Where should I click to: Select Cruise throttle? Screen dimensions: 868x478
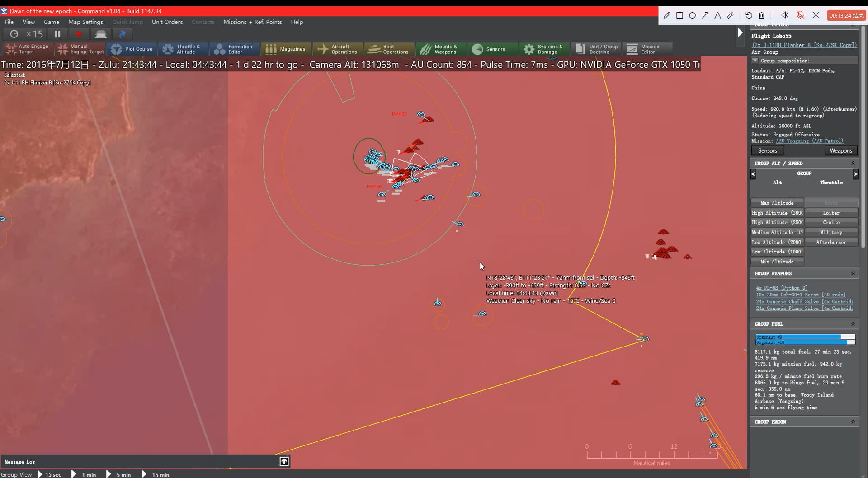(831, 222)
